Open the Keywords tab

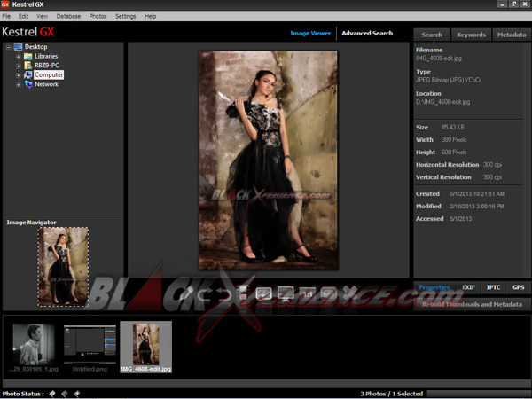[471, 35]
